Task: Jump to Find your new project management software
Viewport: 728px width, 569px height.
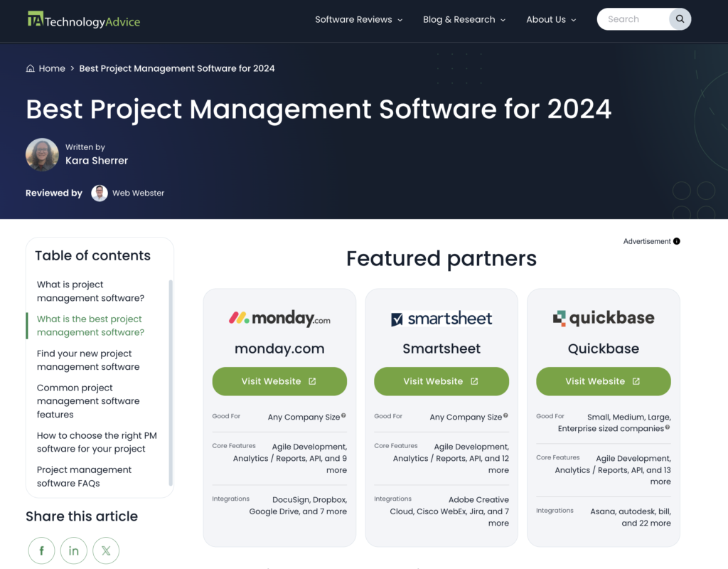Action: point(88,360)
